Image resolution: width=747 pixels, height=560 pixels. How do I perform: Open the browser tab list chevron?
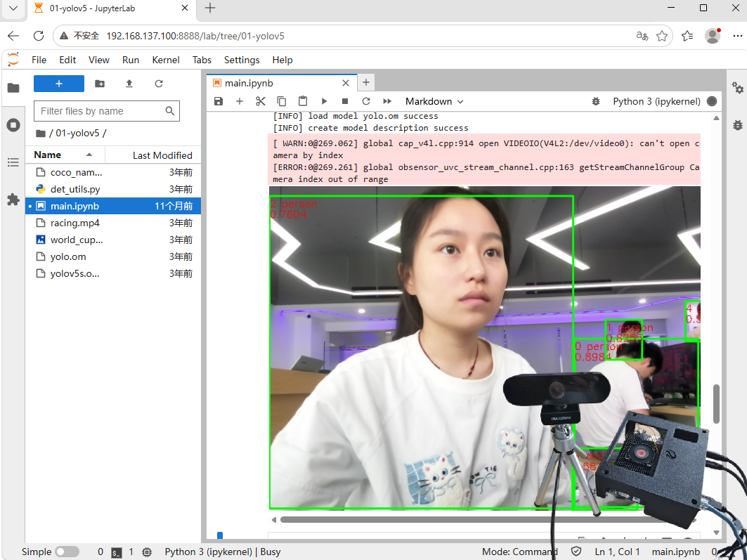13,8
